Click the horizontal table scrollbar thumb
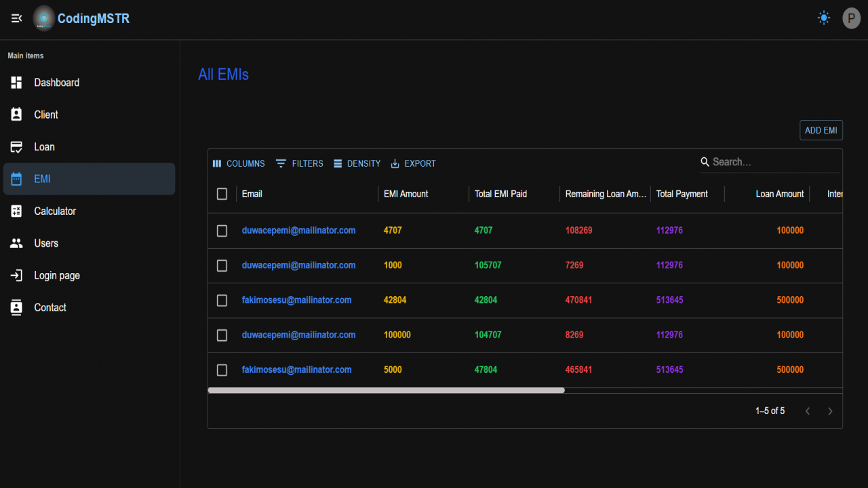868x488 pixels. click(x=386, y=390)
